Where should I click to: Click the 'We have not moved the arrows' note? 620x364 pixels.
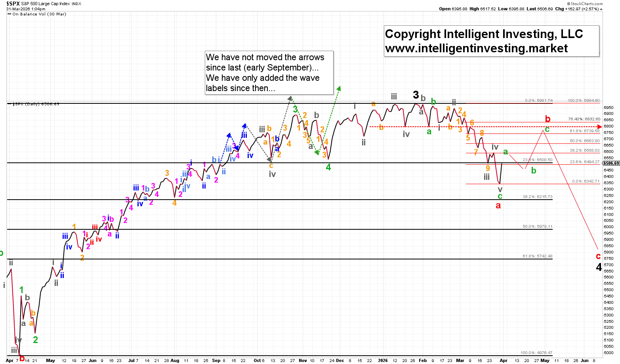tap(269, 73)
